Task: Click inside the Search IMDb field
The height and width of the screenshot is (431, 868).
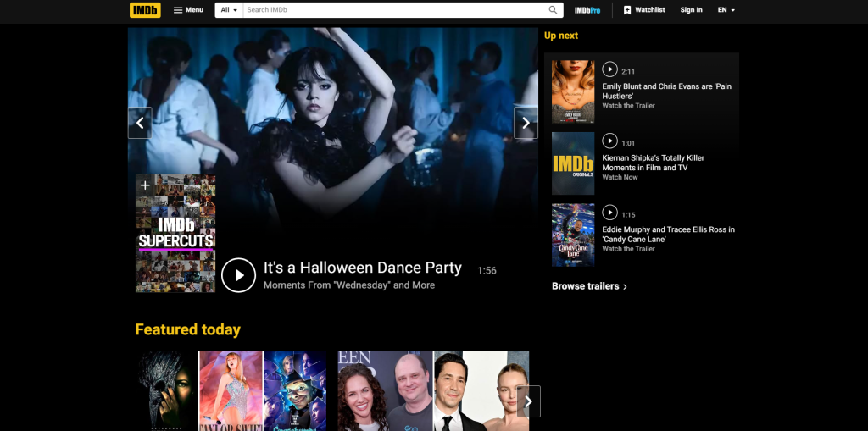Action: click(x=394, y=10)
